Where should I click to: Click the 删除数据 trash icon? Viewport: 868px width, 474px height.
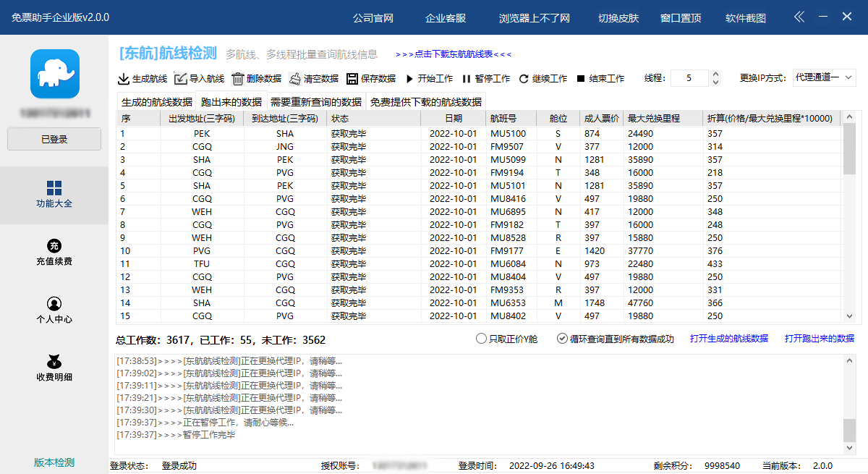click(x=238, y=79)
